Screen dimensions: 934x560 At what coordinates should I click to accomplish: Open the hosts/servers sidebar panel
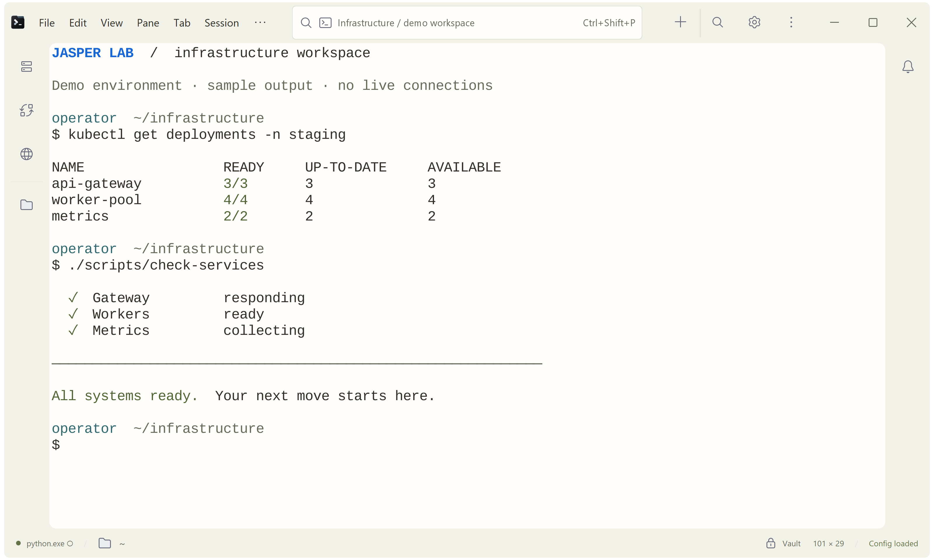[27, 66]
